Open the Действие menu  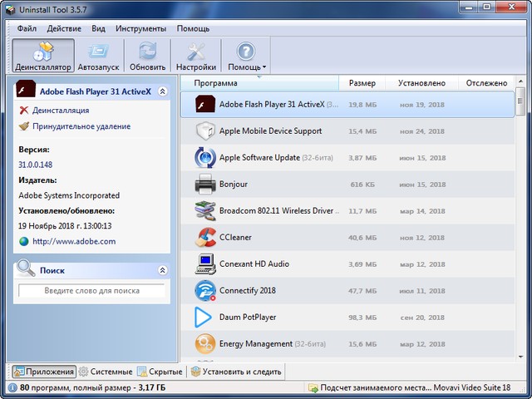(x=64, y=29)
